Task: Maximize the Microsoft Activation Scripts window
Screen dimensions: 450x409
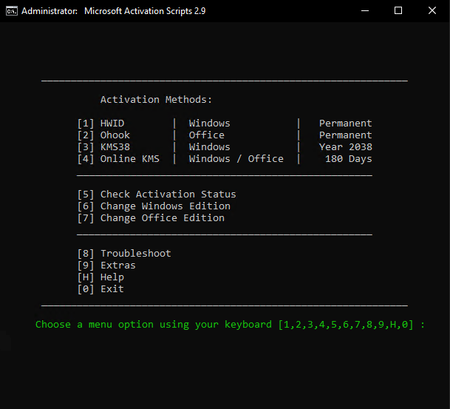Action: 398,11
